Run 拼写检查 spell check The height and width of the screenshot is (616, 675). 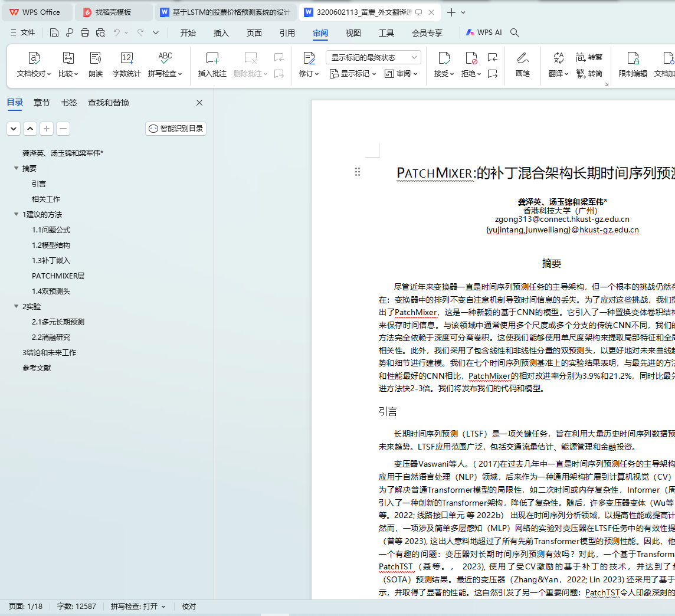coord(165,64)
